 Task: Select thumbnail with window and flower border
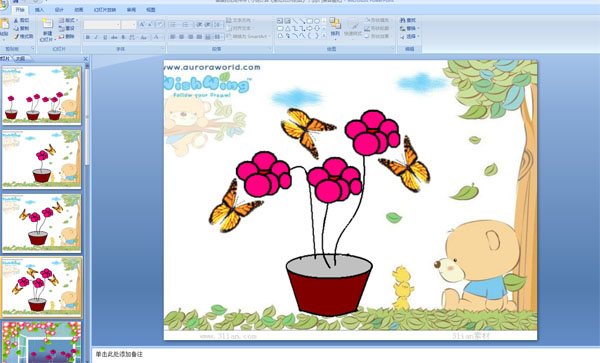[42, 342]
